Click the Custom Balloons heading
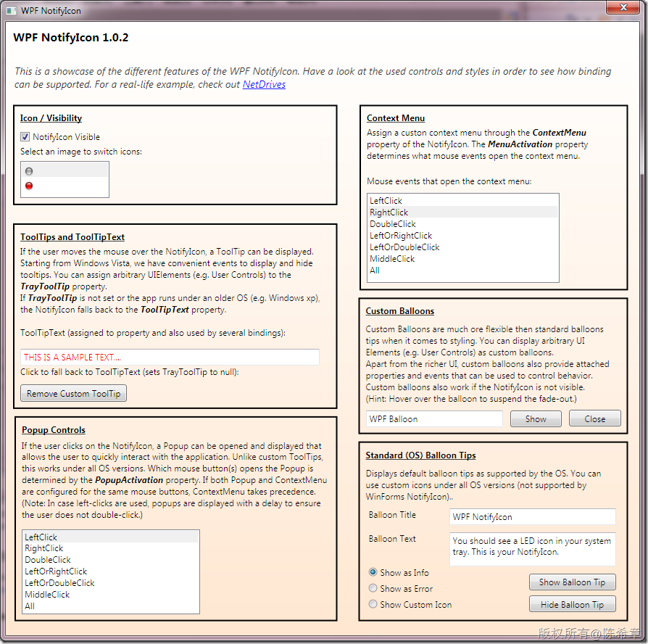 [x=399, y=311]
